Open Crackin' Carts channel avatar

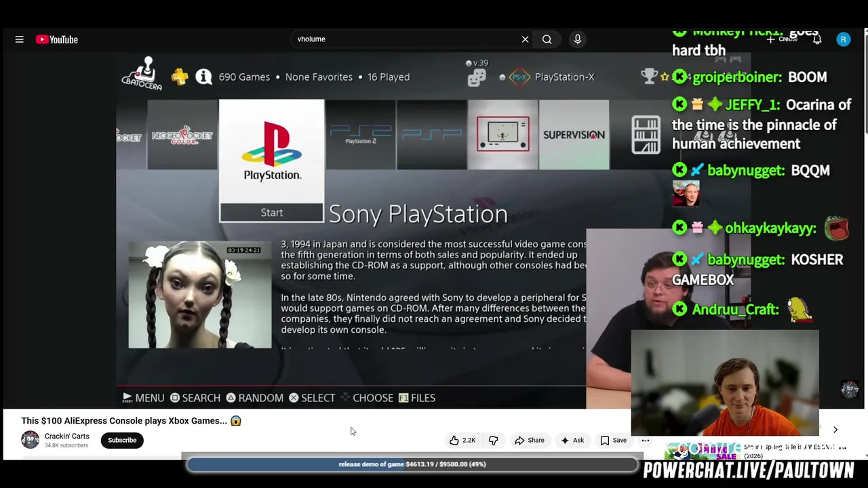click(x=31, y=440)
